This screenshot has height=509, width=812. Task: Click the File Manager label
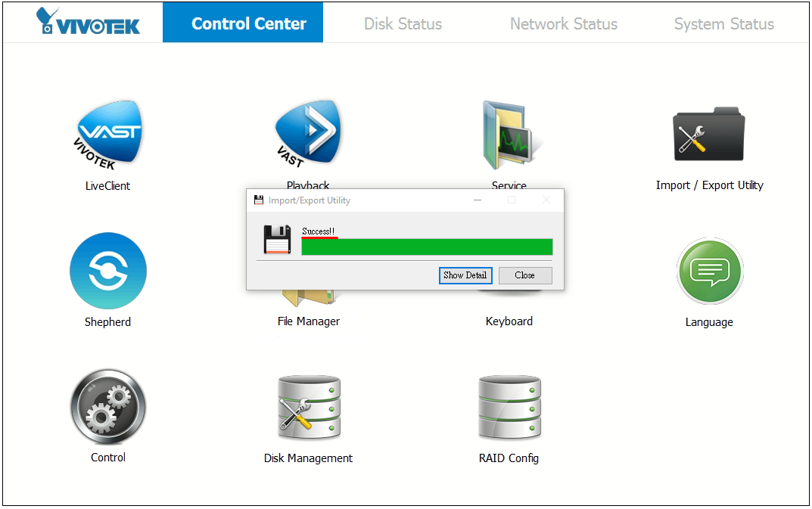[309, 321]
